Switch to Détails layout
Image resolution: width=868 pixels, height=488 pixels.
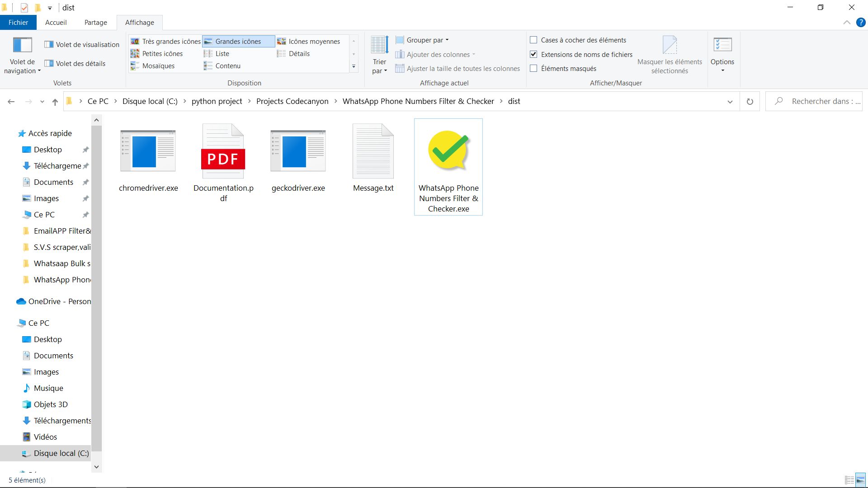[293, 53]
